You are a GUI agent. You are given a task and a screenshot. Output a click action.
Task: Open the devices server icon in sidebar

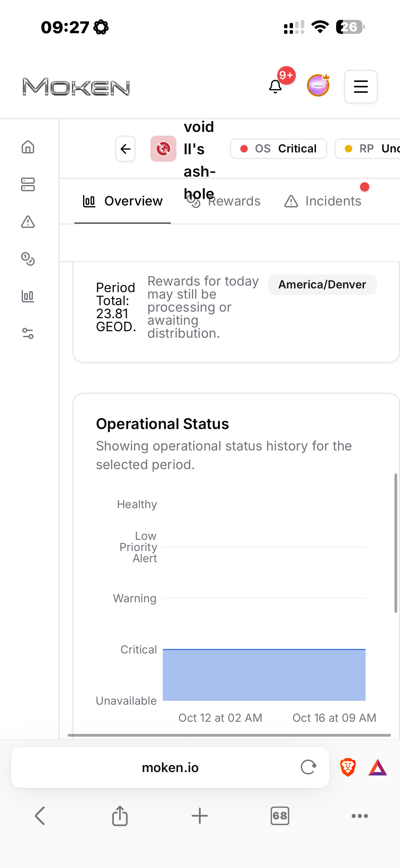(x=28, y=184)
